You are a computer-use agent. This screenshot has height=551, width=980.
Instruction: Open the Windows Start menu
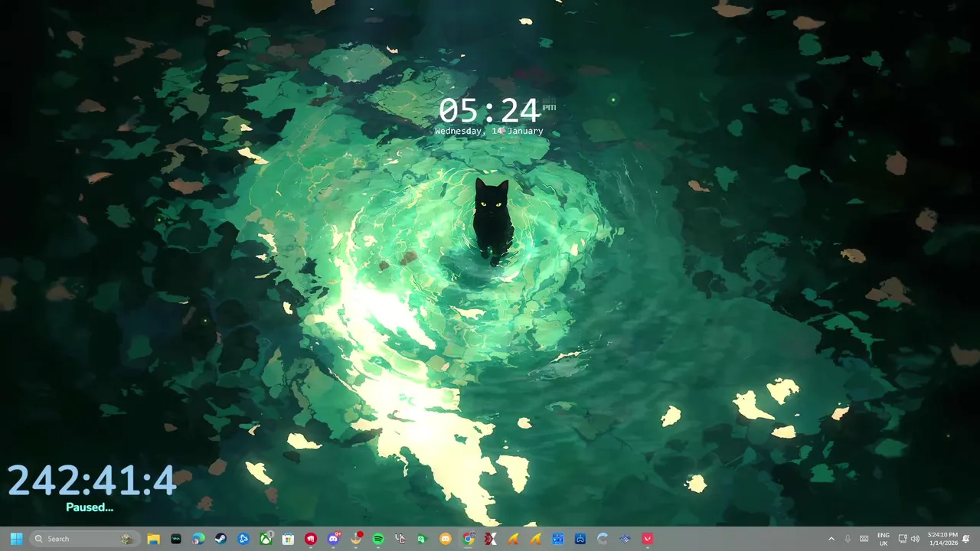(x=16, y=539)
